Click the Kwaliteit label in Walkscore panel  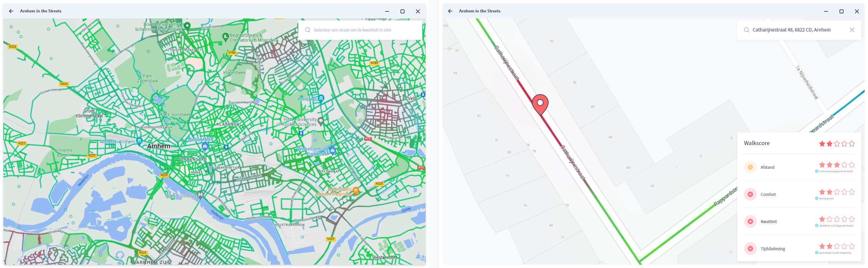768,221
